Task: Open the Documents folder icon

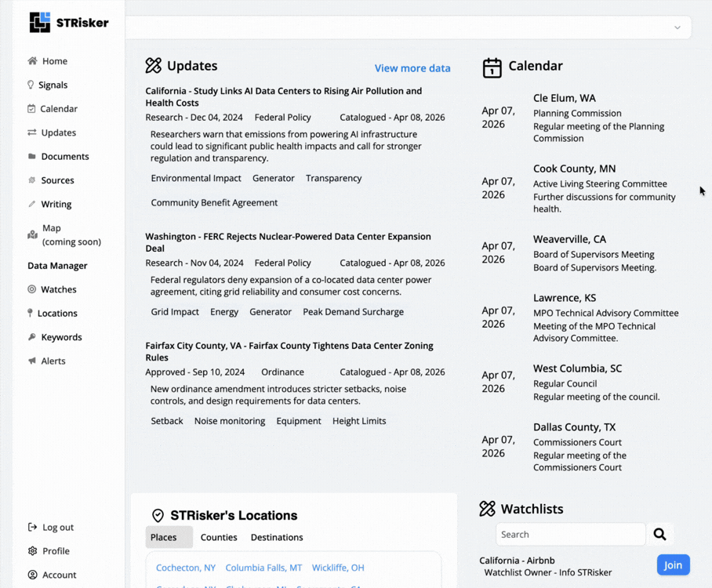Action: (x=32, y=156)
